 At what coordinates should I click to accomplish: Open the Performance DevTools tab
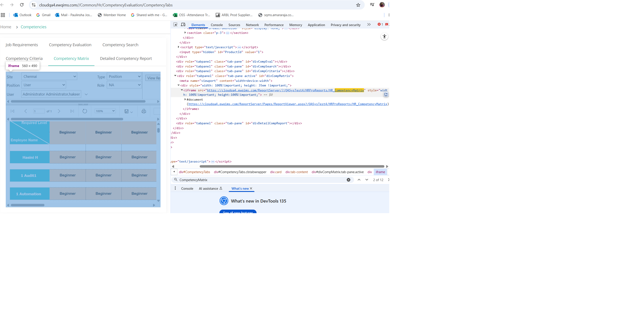[274, 25]
